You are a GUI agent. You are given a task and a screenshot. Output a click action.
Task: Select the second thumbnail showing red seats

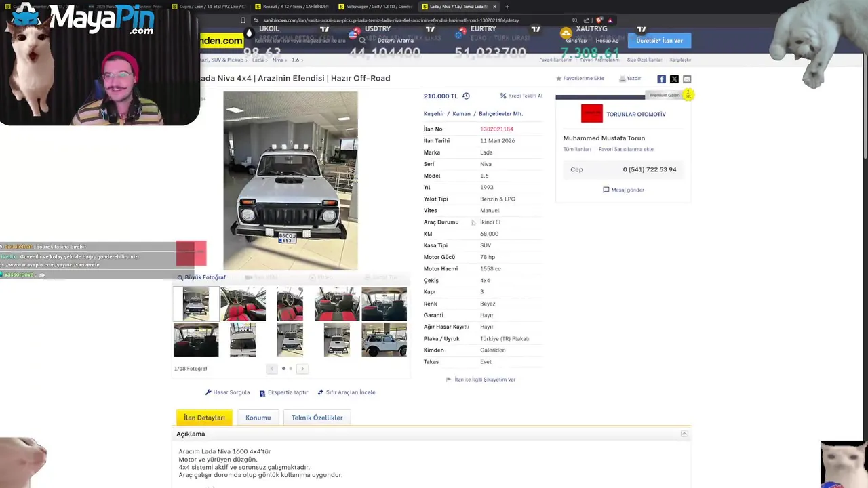click(243, 304)
